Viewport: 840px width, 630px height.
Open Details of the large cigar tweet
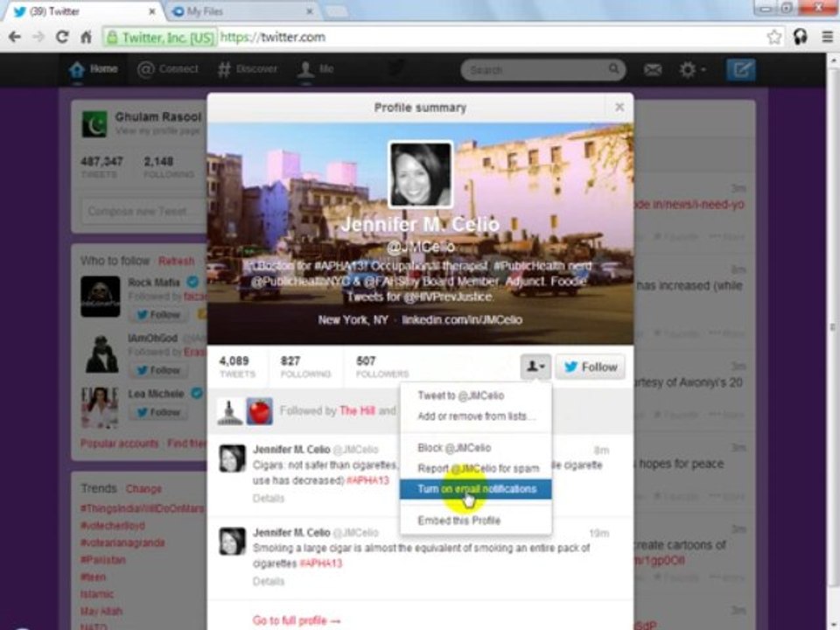269,581
